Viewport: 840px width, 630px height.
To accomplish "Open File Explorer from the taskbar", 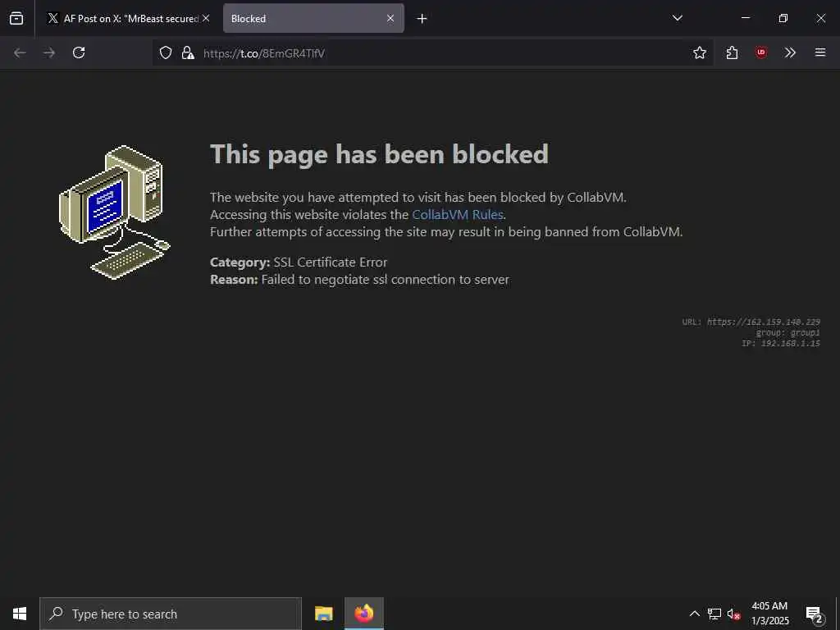I will tap(323, 614).
